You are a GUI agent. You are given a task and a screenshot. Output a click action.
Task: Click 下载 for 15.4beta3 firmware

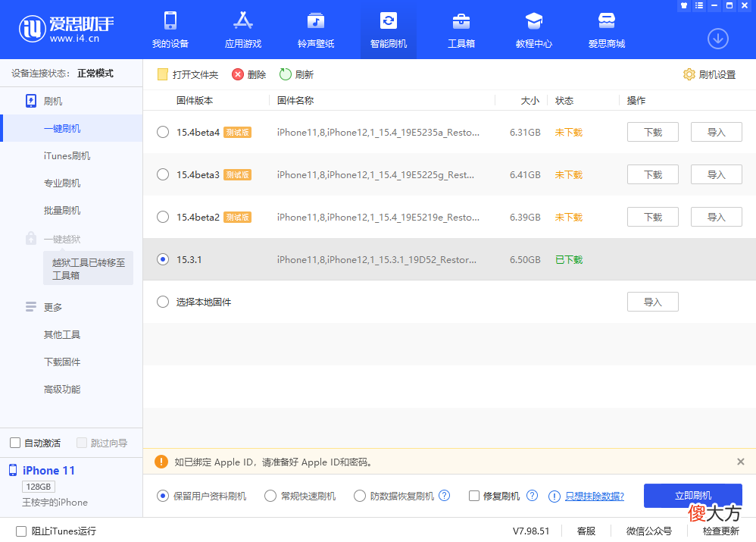[653, 174]
